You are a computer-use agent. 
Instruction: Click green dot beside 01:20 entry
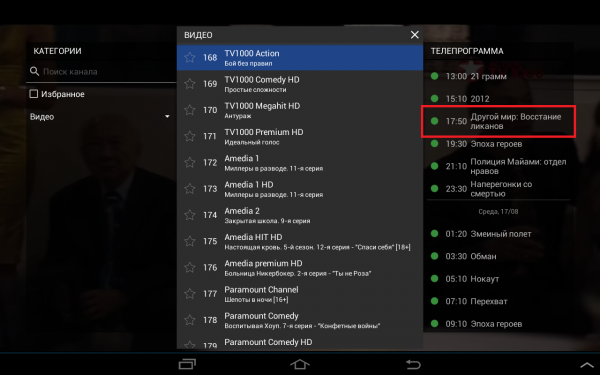tap(434, 233)
